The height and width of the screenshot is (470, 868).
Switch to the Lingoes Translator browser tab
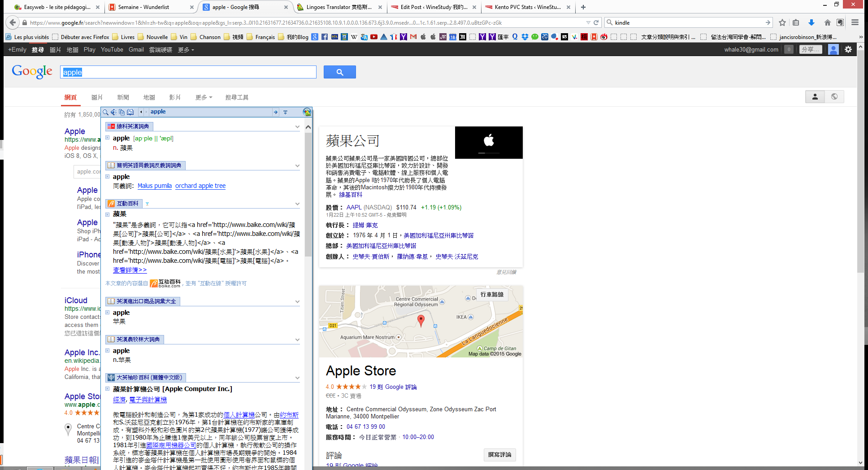[339, 7]
